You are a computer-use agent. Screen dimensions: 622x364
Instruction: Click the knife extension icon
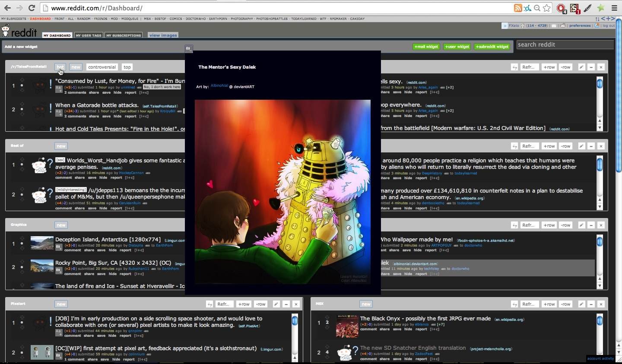pos(588,8)
